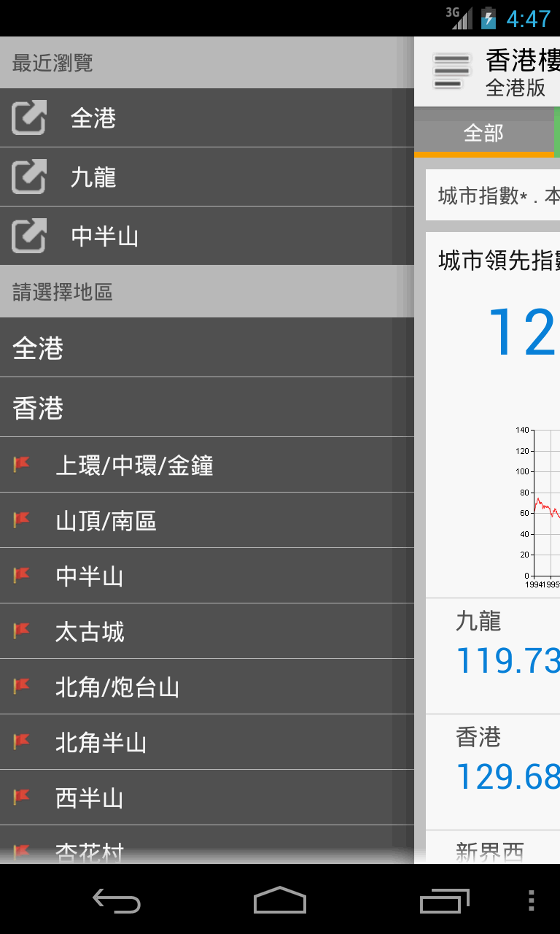Select the 全部 tab
Screen dimensions: 560x934
(x=483, y=133)
